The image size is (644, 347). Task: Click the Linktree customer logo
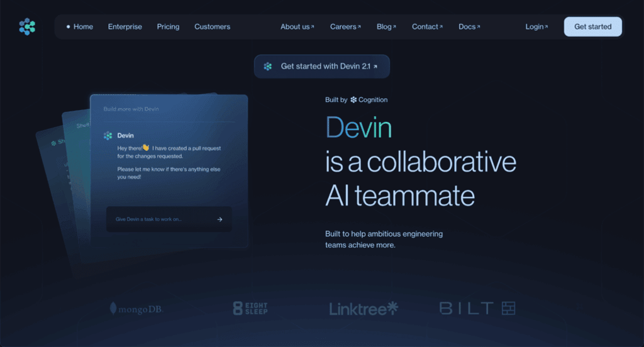[x=364, y=309]
